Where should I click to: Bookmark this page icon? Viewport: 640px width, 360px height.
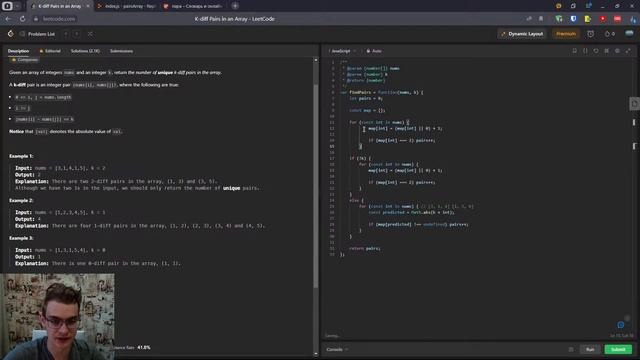click(541, 19)
